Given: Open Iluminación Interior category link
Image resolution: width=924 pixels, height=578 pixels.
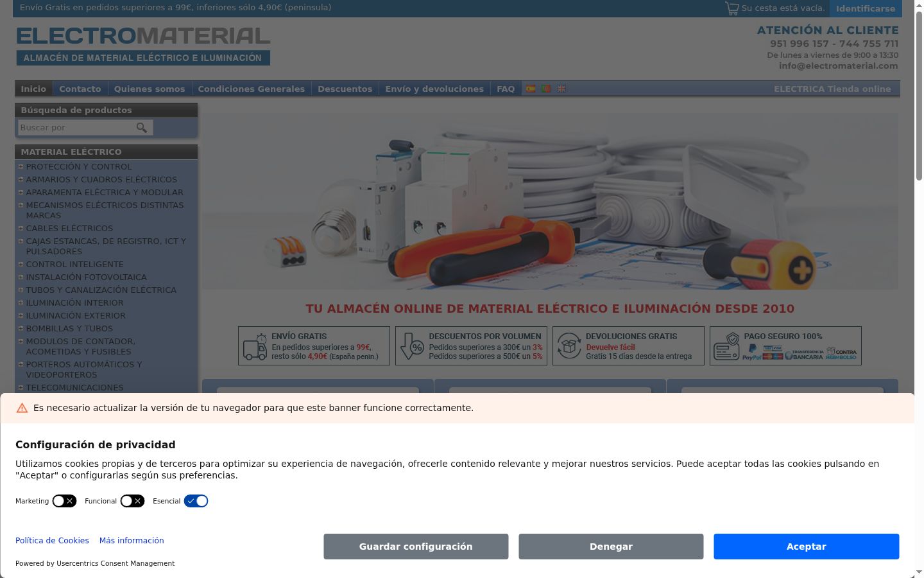Looking at the screenshot, I should (74, 302).
